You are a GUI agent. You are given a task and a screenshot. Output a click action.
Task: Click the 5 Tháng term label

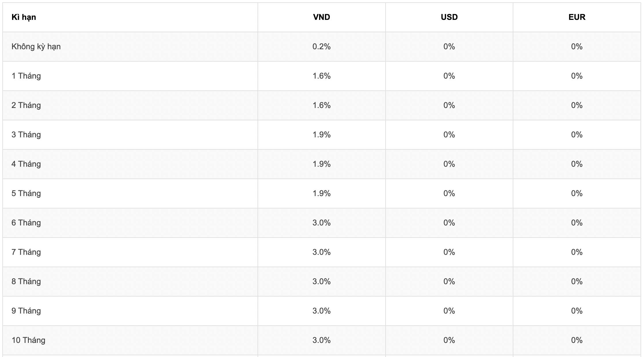(26, 193)
